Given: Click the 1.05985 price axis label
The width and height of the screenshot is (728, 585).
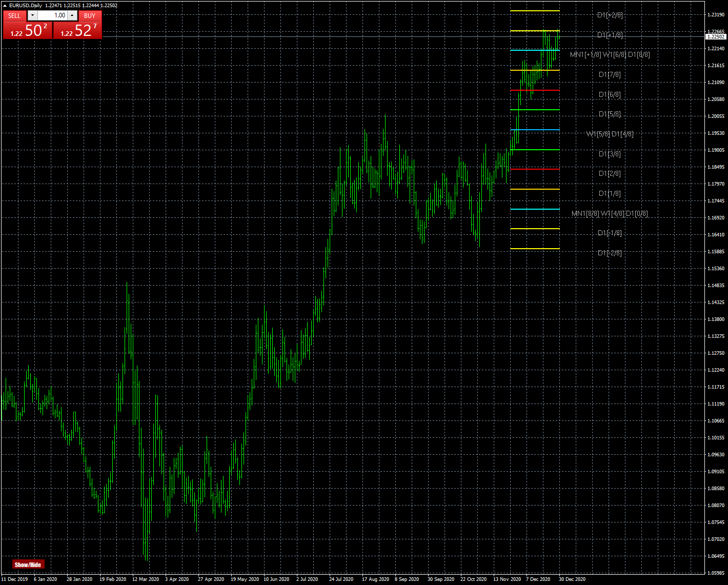Looking at the screenshot, I should point(716,573).
